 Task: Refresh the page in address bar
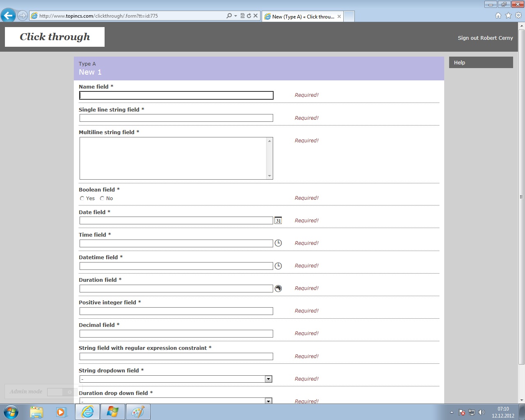(249, 16)
